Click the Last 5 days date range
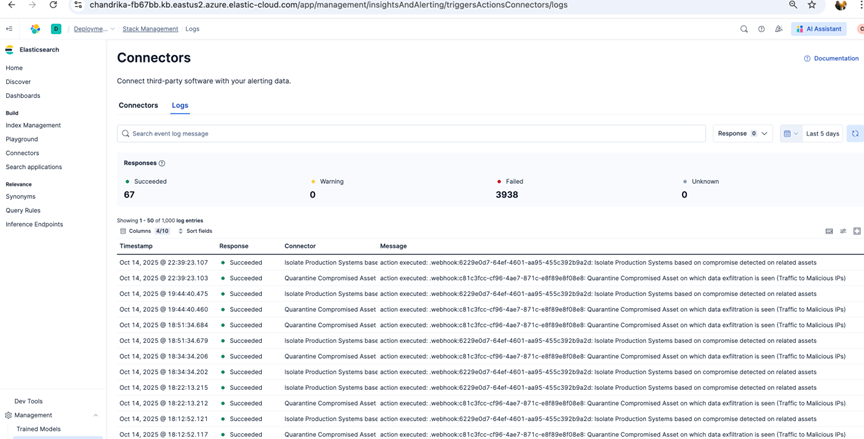 pos(822,134)
